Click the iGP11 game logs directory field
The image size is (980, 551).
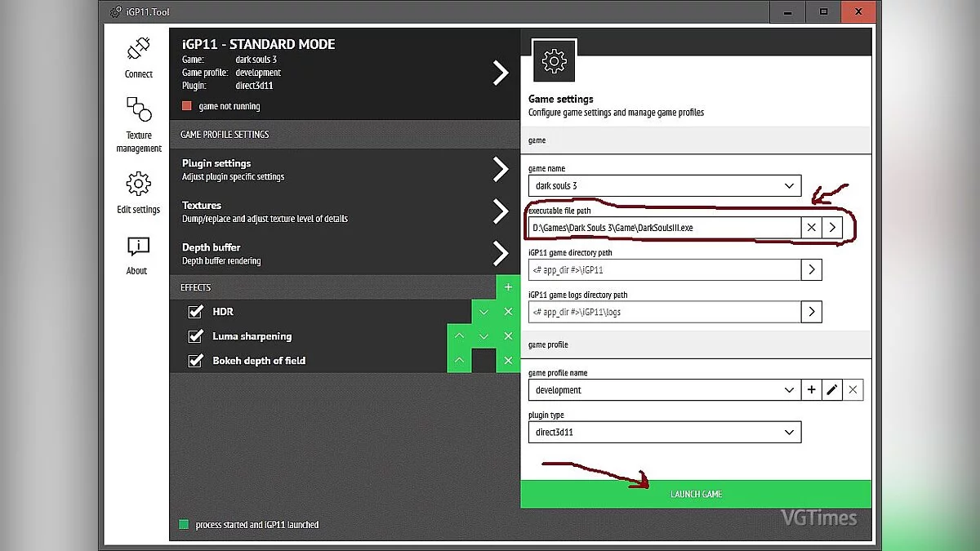pyautogui.click(x=665, y=311)
